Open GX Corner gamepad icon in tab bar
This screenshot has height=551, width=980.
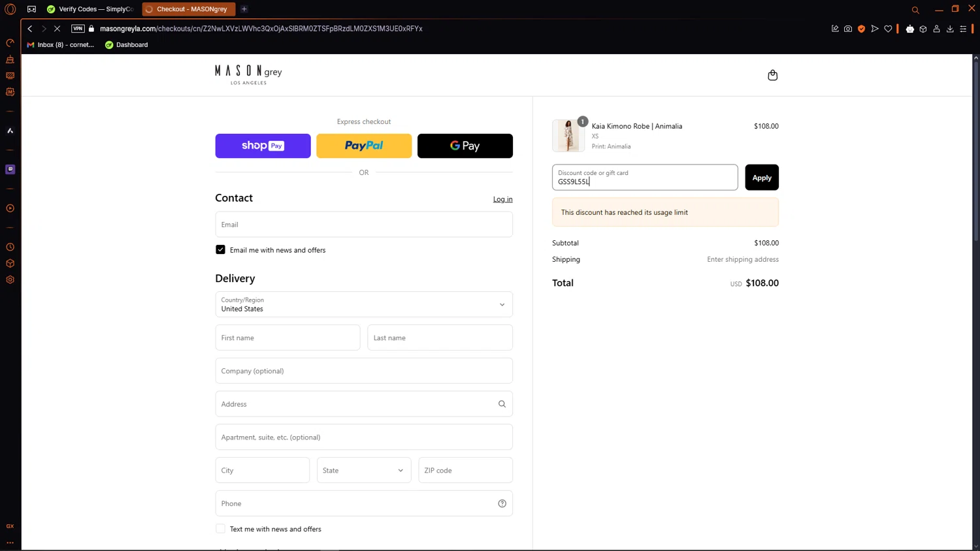click(x=31, y=9)
